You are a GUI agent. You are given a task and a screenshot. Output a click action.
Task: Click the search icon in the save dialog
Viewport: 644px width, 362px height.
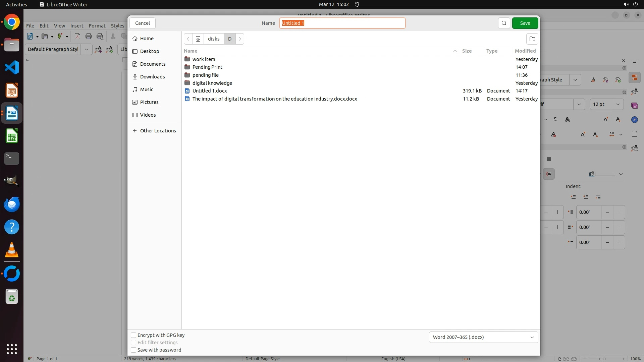click(504, 23)
